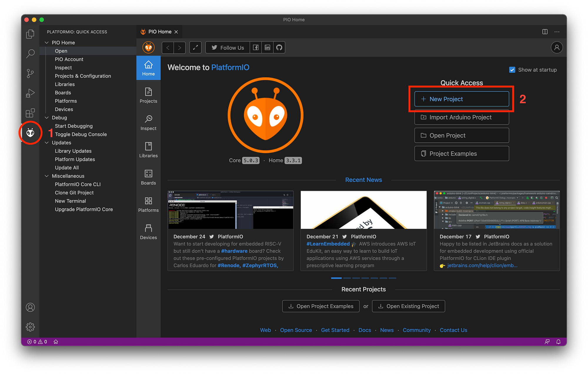Click the New Project button

click(462, 99)
